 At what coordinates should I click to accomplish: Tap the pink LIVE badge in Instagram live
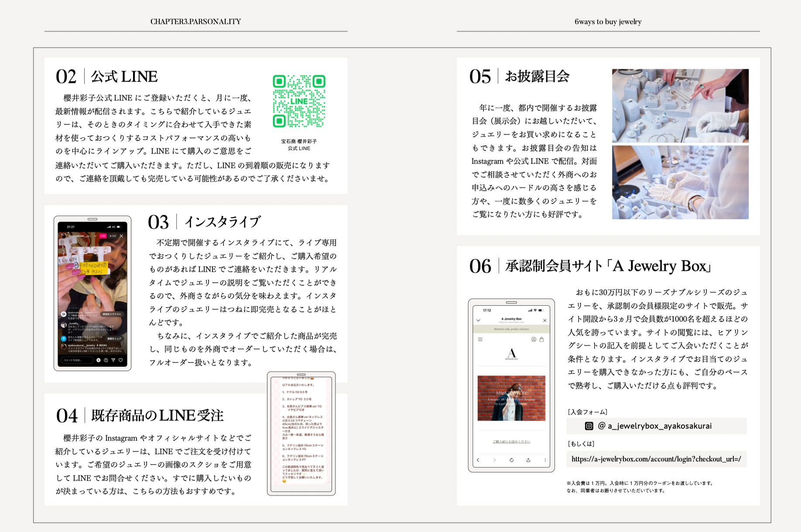103,236
